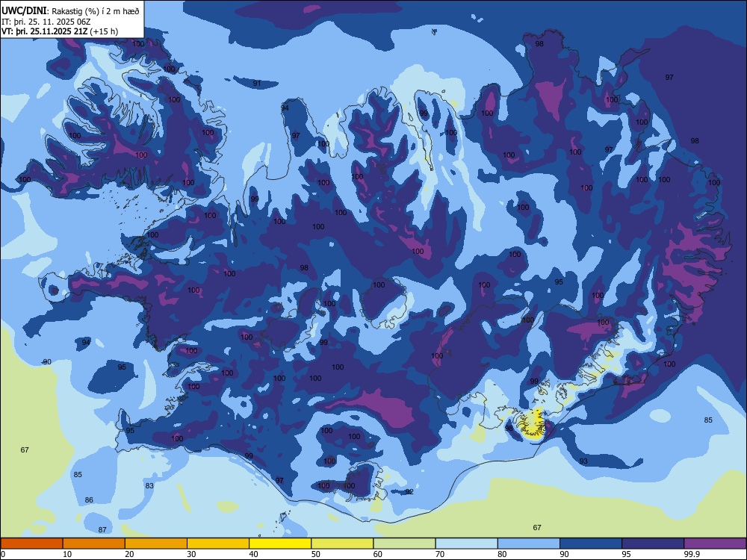Click the "92" humidity value on the map
Screen dimensions: 747x560
click(409, 492)
